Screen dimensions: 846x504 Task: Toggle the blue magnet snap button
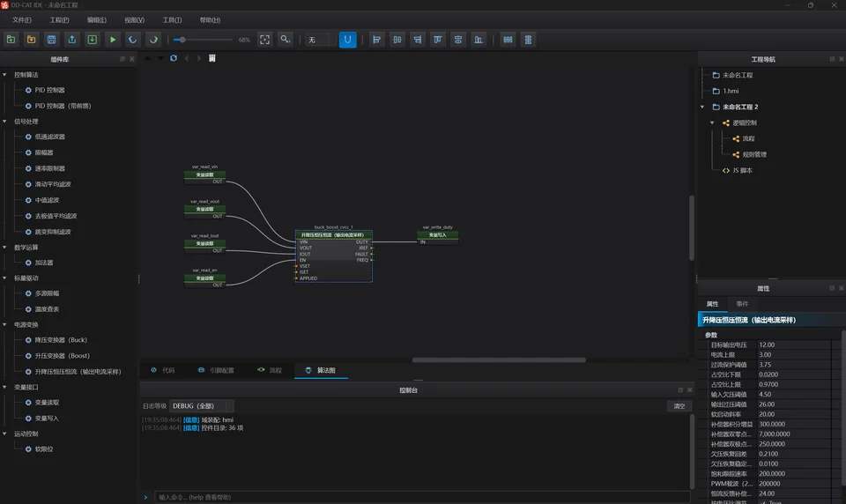(x=347, y=40)
